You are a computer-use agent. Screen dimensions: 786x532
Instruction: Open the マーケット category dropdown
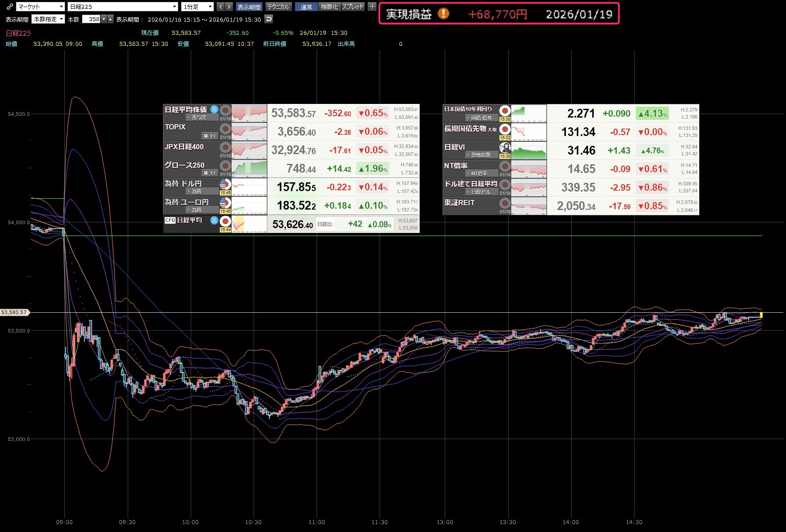coord(41,7)
